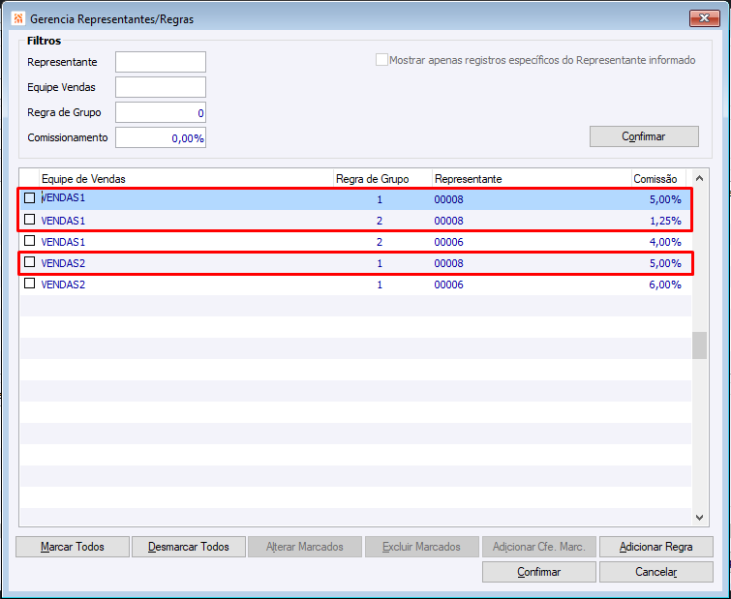The width and height of the screenshot is (731, 599).
Task: Check the VENDAS1 row with 1,25% commission
Action: pos(29,220)
